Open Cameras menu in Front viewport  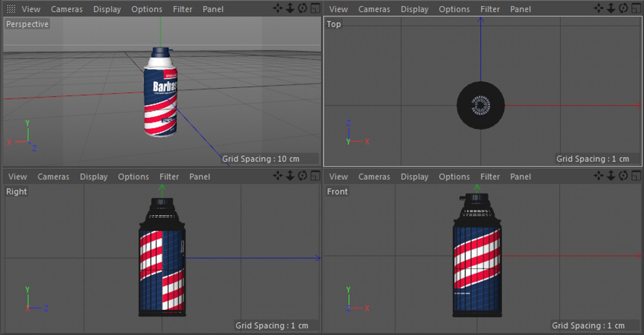374,177
